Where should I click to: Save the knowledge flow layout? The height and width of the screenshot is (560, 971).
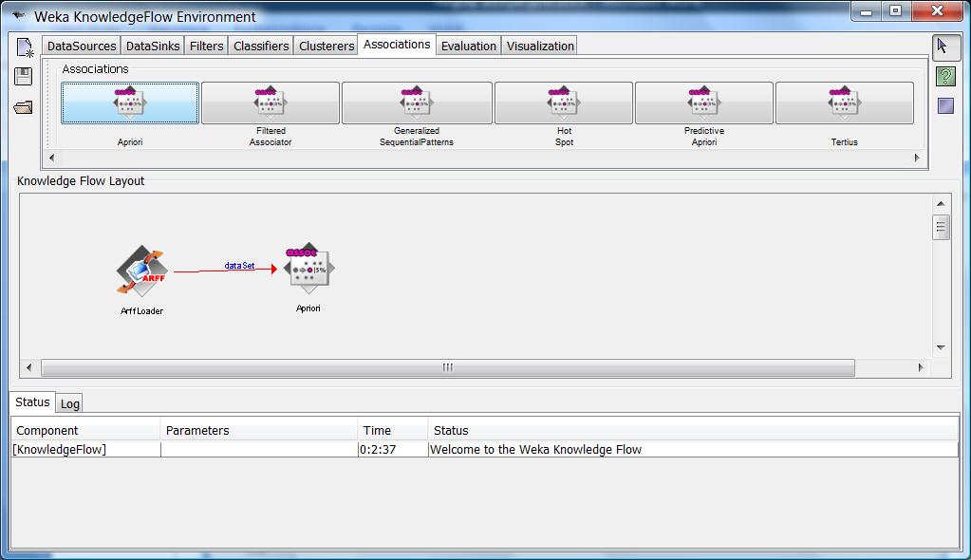(x=24, y=76)
